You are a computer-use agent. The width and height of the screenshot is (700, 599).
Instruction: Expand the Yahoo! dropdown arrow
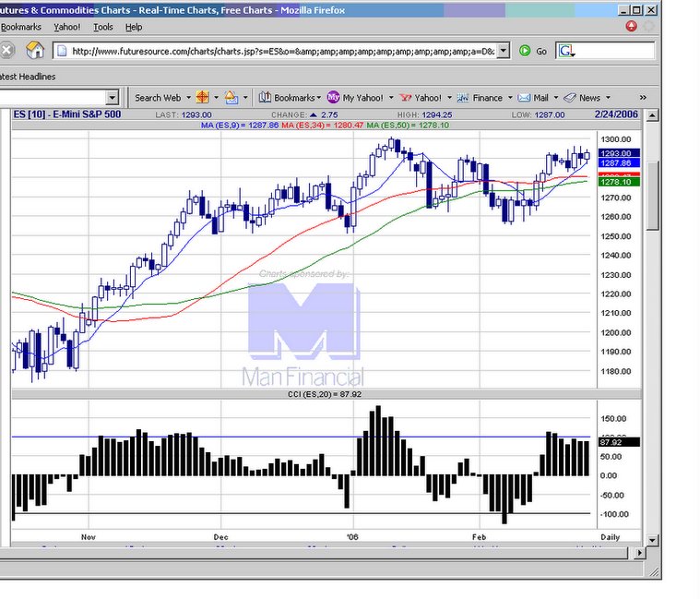pyautogui.click(x=449, y=98)
